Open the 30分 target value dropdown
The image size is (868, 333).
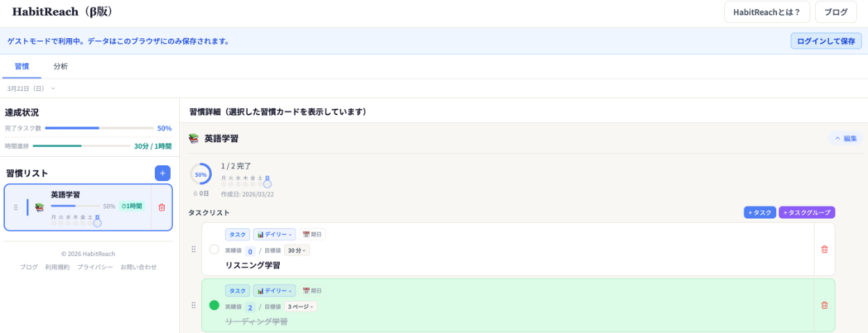point(297,250)
